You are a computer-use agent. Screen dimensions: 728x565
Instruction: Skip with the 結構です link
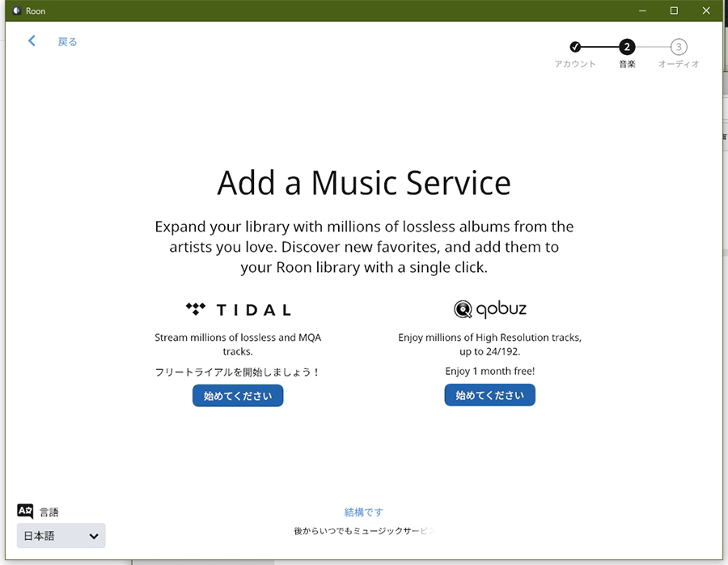363,512
